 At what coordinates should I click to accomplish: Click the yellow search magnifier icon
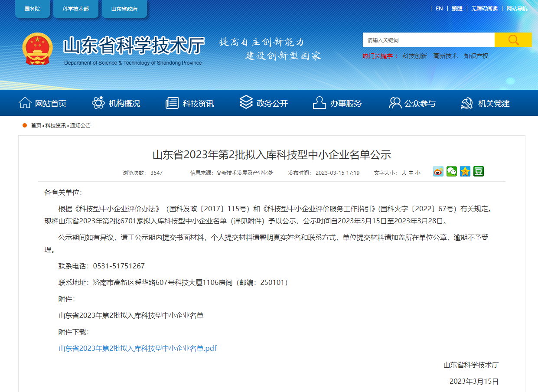513,40
